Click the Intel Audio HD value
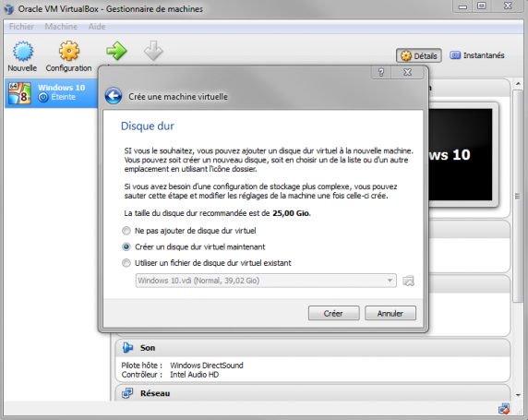The width and height of the screenshot is (528, 420). tap(194, 375)
